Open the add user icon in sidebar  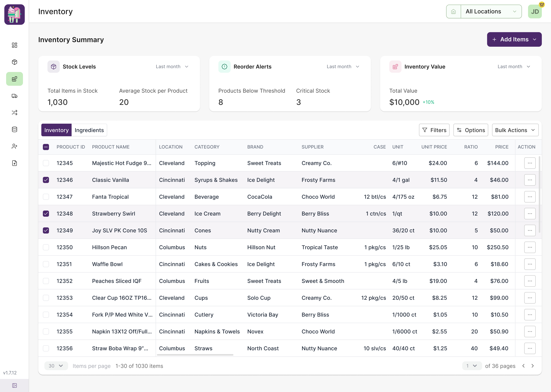(x=15, y=146)
